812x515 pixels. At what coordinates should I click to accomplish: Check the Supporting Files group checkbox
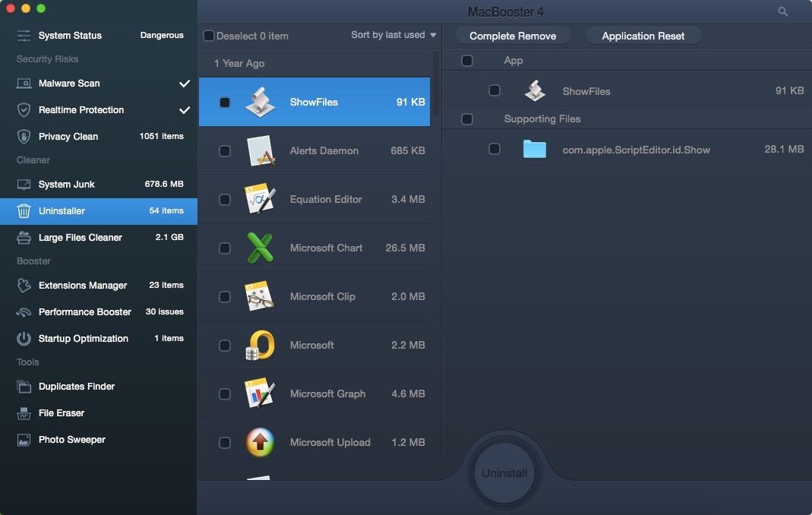(x=467, y=119)
